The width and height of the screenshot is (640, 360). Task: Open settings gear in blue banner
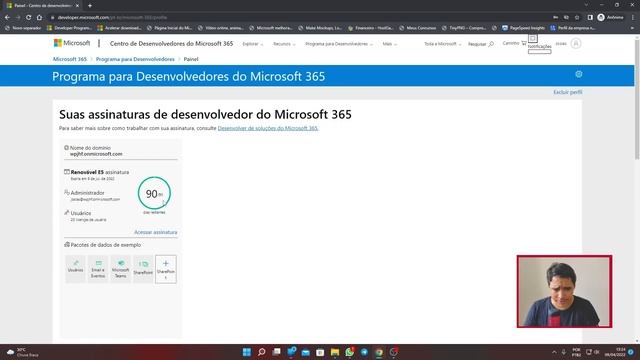click(578, 74)
